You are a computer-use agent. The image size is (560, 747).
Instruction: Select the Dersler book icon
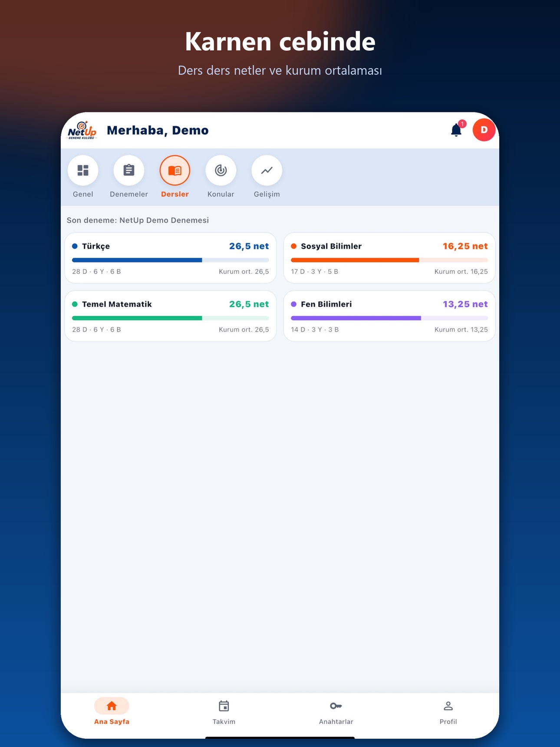coord(175,170)
